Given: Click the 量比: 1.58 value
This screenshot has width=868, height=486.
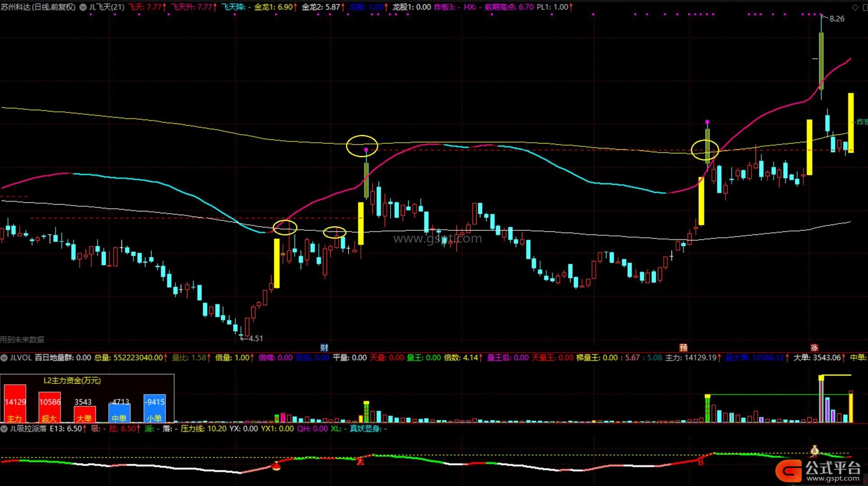Looking at the screenshot, I should pos(191,358).
